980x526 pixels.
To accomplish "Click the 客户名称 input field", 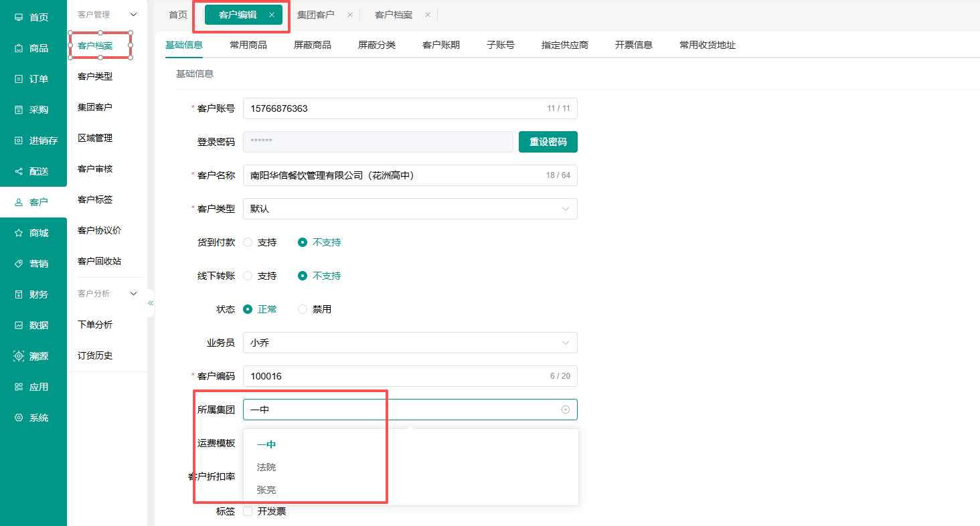I will [410, 175].
